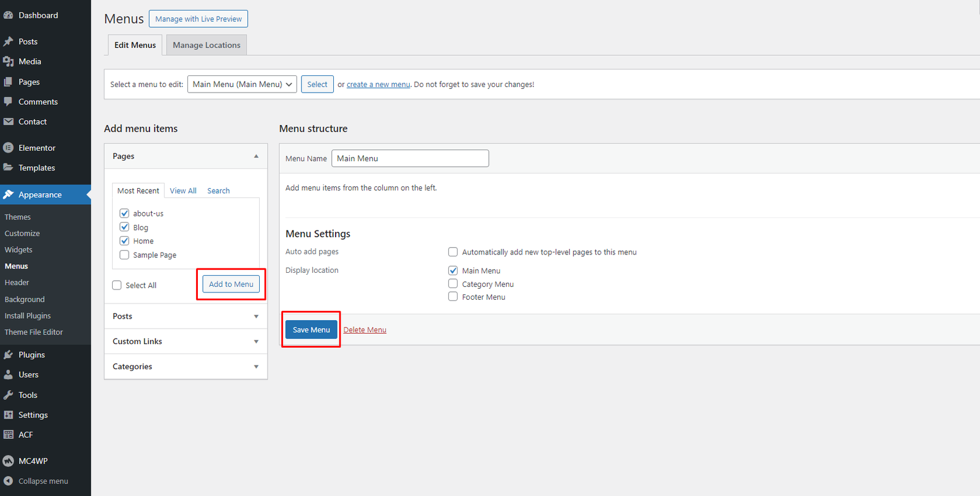This screenshot has width=980, height=496.
Task: Open Posts via its pushpin icon
Action: [9, 42]
